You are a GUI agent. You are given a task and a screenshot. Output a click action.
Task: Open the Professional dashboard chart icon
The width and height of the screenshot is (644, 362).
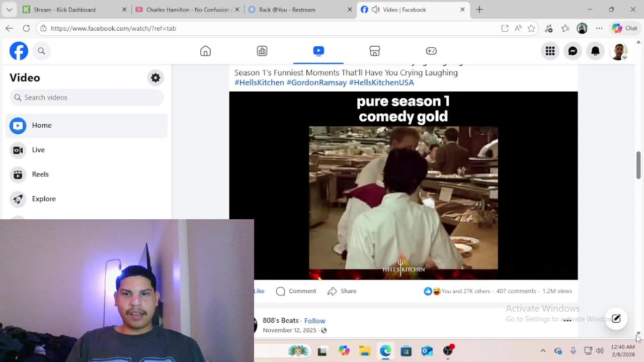(x=262, y=51)
